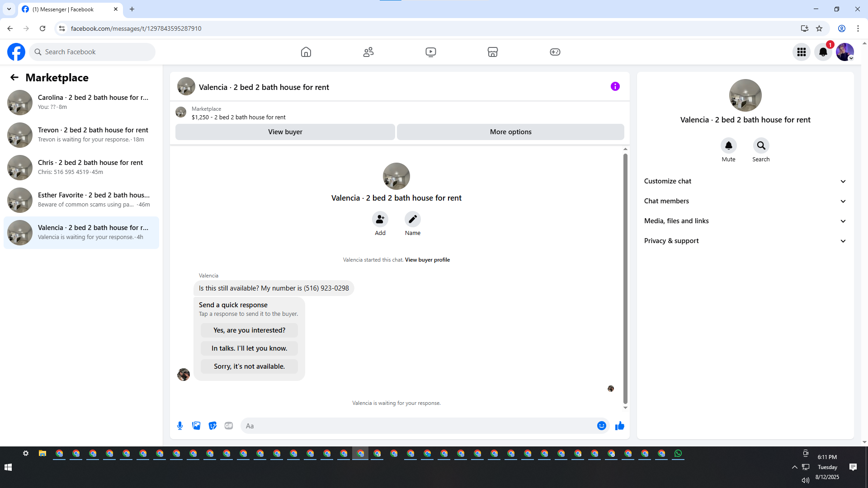Screen dimensions: 868x488
Task: Click the View buyer button
Action: pyautogui.click(x=285, y=132)
